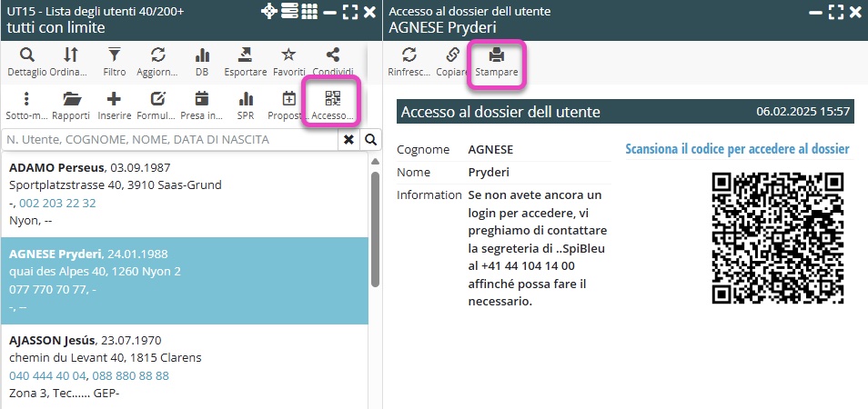Open the Filtro filter tool

(x=115, y=62)
